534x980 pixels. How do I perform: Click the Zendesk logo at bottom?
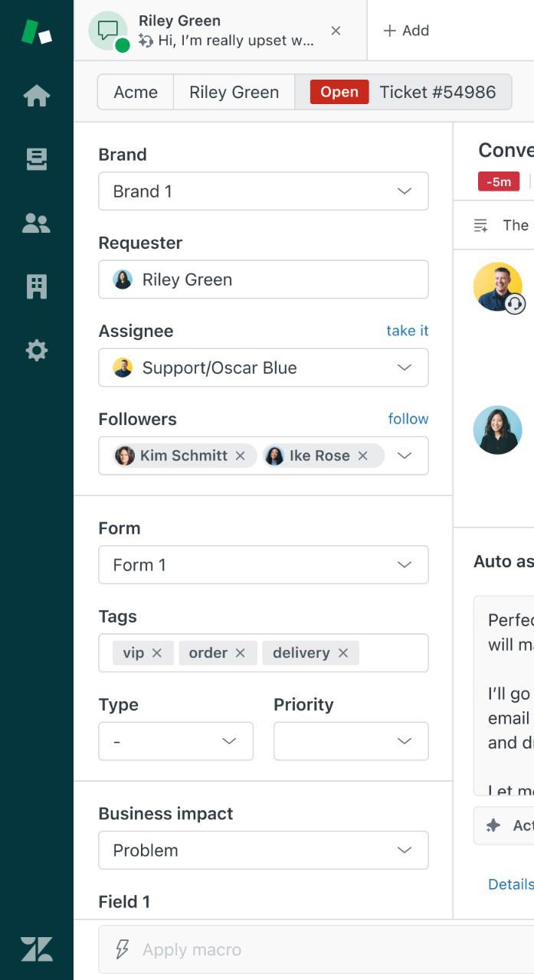(37, 949)
